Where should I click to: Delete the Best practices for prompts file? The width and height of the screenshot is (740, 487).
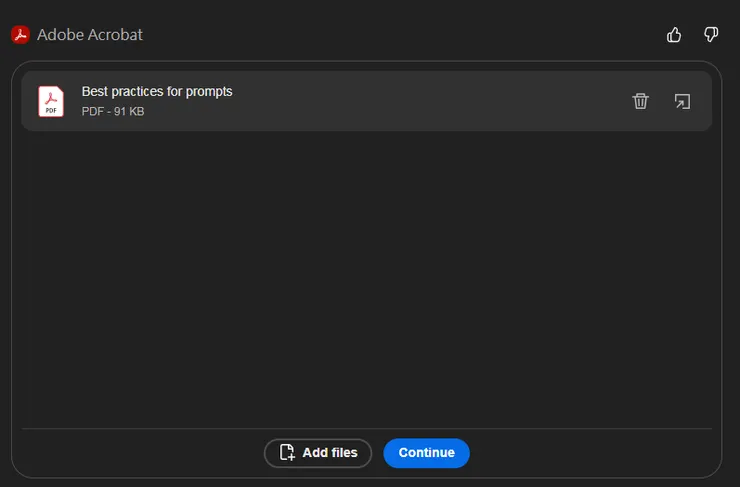641,101
